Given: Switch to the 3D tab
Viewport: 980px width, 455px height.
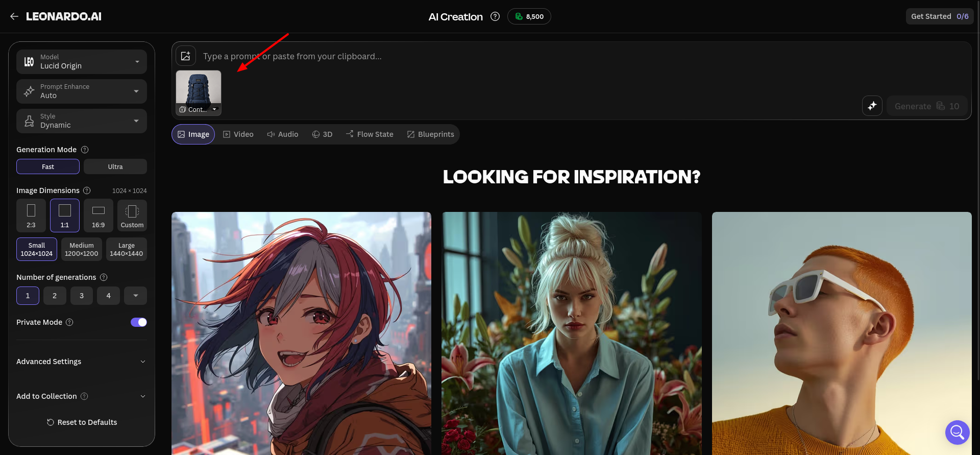Looking at the screenshot, I should tap(322, 134).
